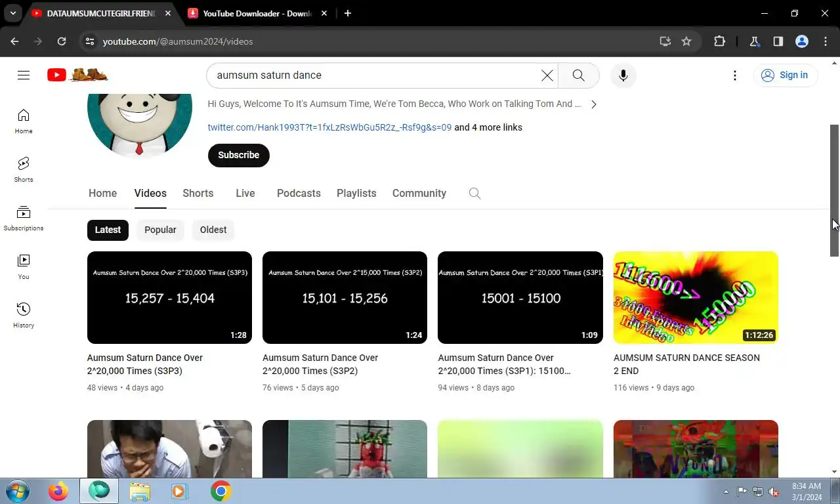Image resolution: width=840 pixels, height=504 pixels.
Task: Click the magnifier search button
Action: (578, 75)
